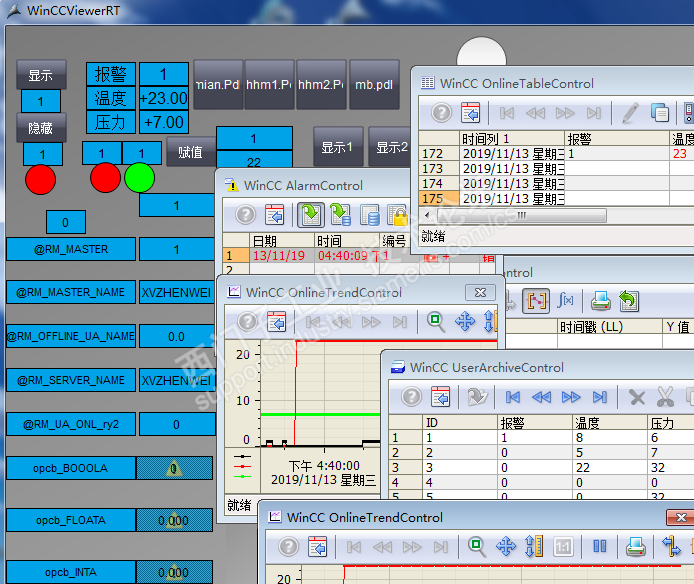The height and width of the screenshot is (584, 694).
Task: Click the 温度 column header in UserArchiveControl
Action: pos(610,423)
